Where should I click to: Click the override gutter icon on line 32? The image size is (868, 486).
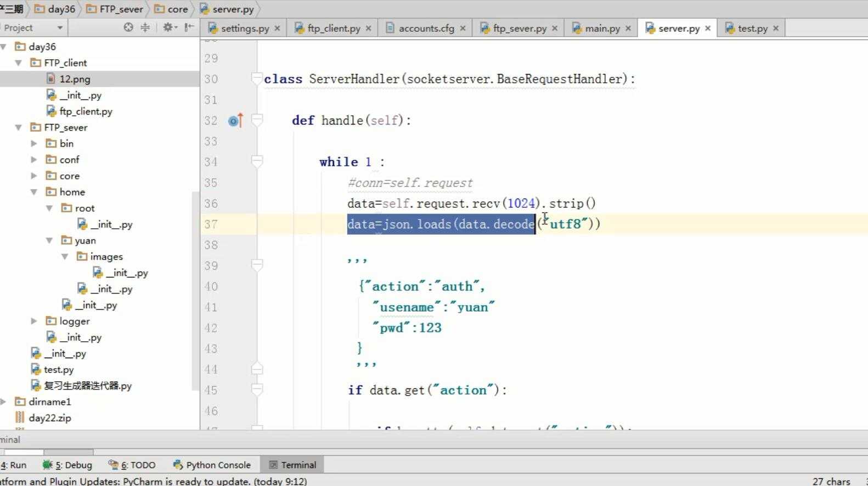235,120
